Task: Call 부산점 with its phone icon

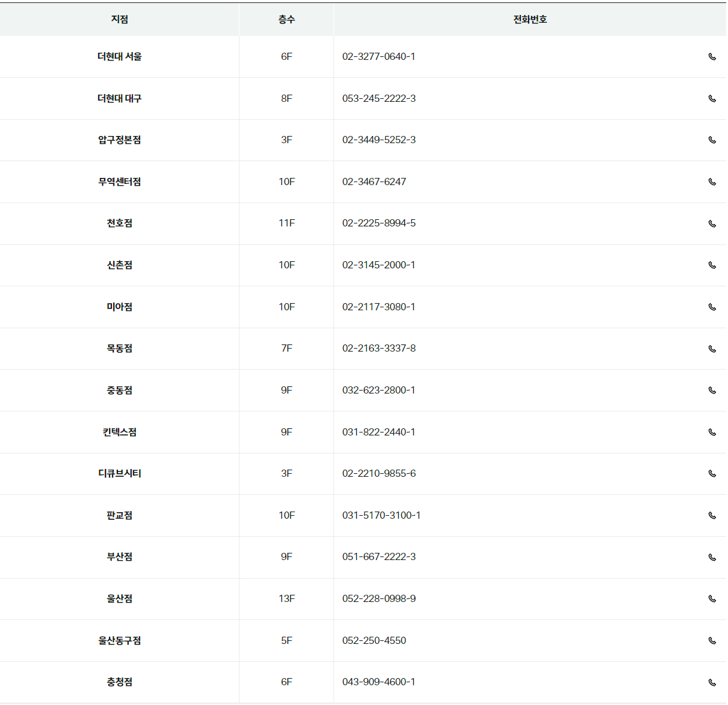Action: (x=712, y=558)
